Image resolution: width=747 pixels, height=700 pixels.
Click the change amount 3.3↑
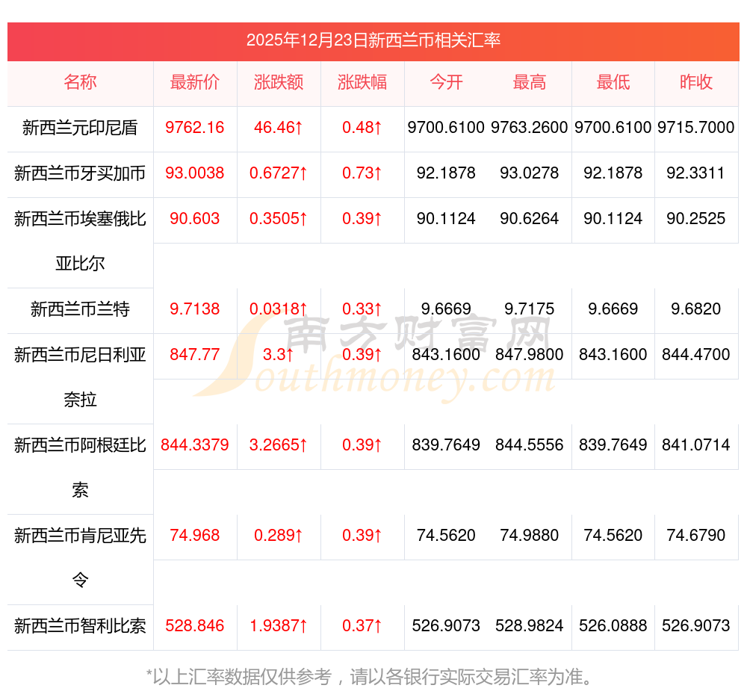(x=279, y=355)
